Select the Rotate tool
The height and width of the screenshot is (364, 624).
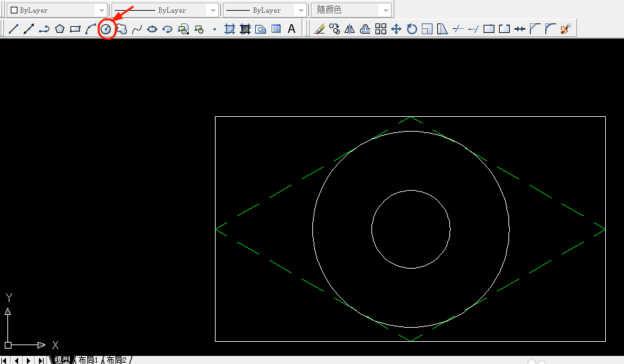coord(412,29)
